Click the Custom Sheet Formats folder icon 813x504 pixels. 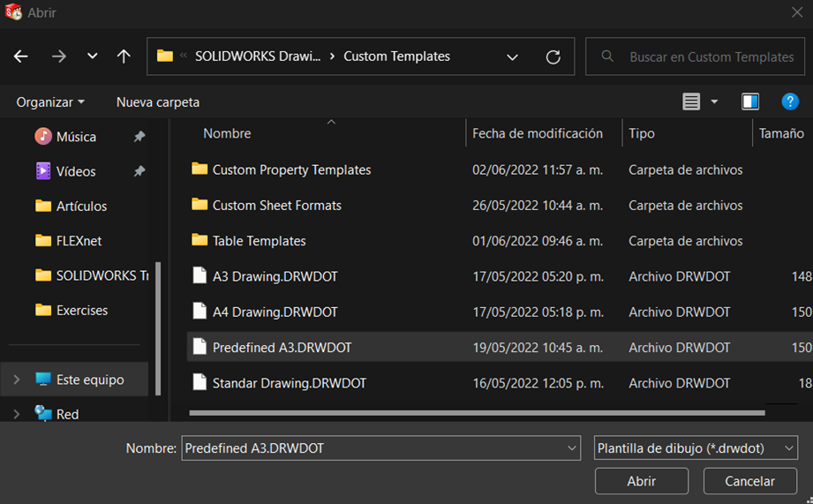tap(199, 204)
